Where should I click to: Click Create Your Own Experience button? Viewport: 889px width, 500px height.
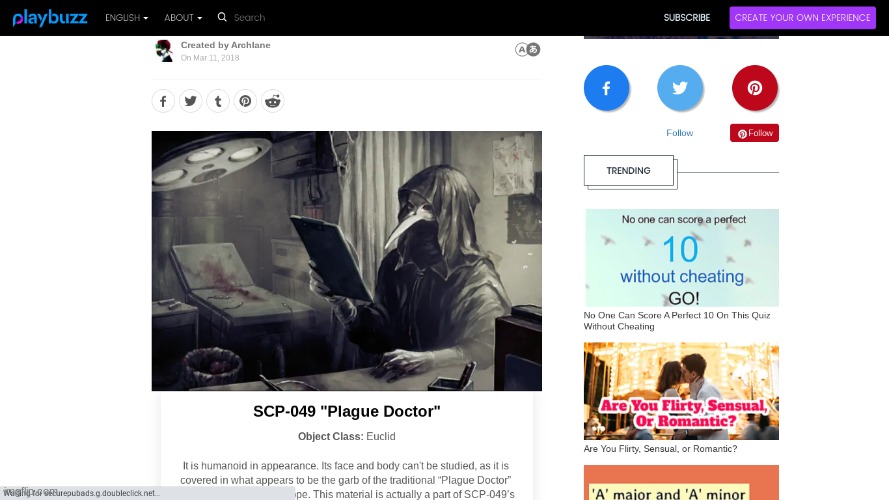tap(802, 18)
